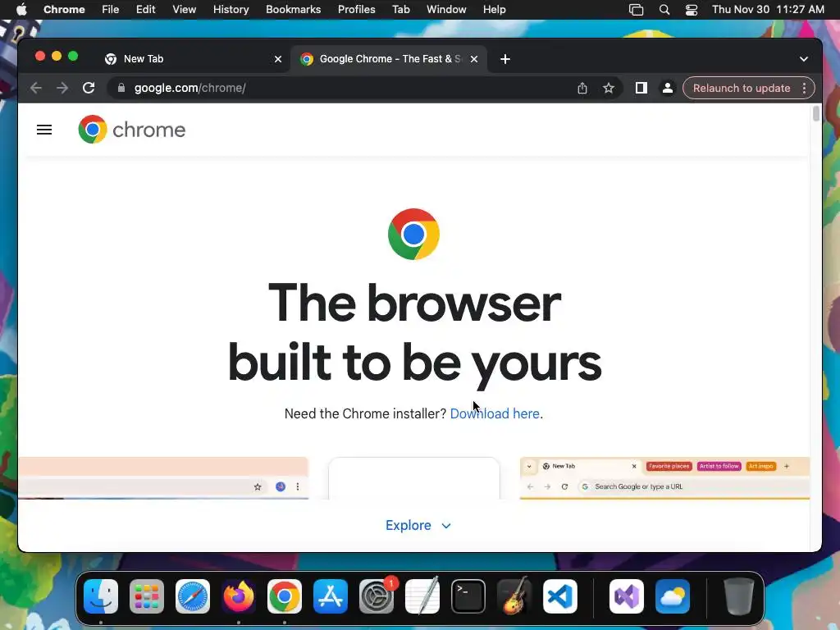Toggle the side panel
Viewport: 840px width, 630px height.
tap(641, 88)
